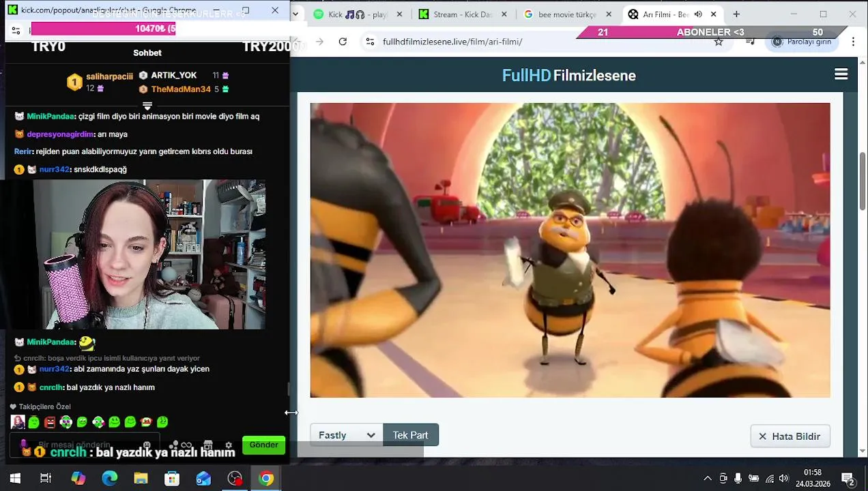Image resolution: width=868 pixels, height=491 pixels.
Task: Open Task View on the taskbar
Action: pyautogui.click(x=46, y=478)
